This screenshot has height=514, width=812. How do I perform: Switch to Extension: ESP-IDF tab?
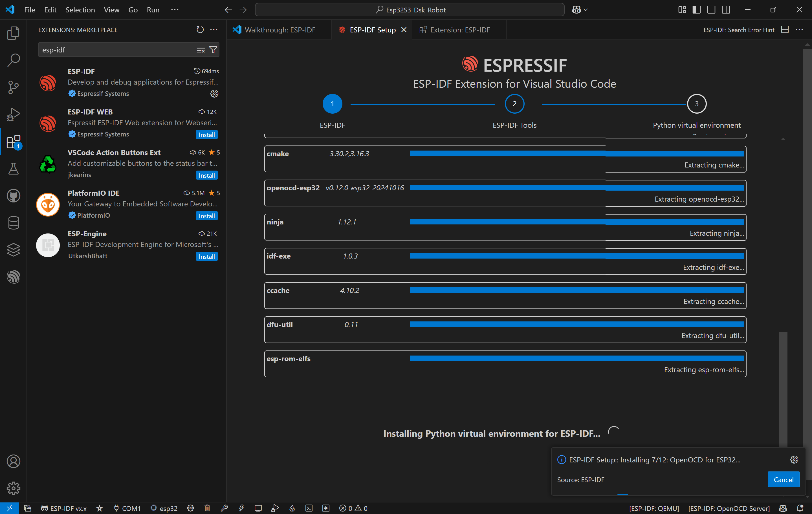[x=459, y=30]
